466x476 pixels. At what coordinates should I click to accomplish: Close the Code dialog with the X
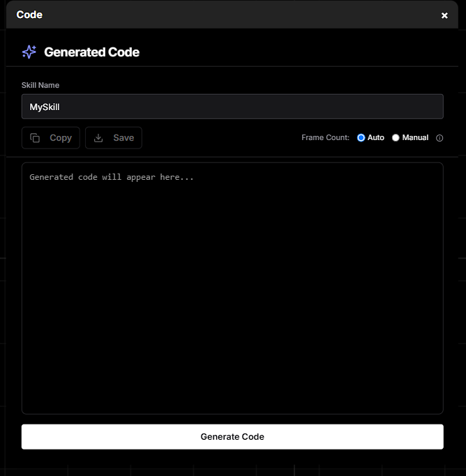(444, 15)
